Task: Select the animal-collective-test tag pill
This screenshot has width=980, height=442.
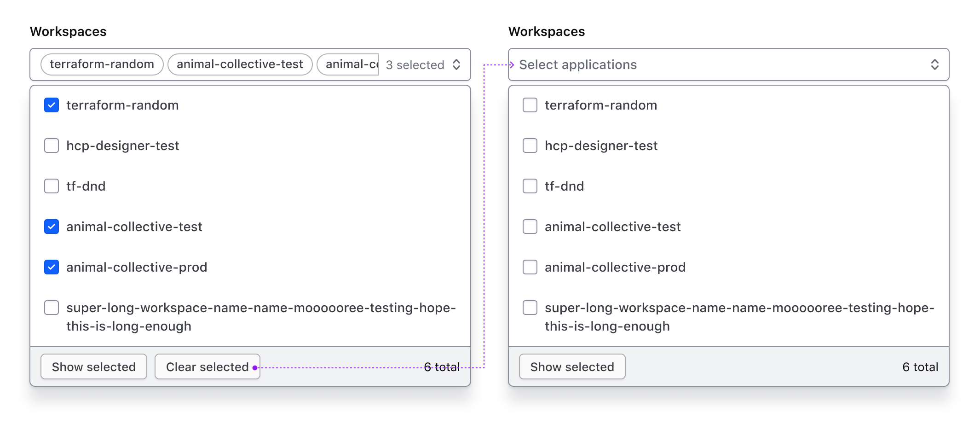Action: coord(240,64)
